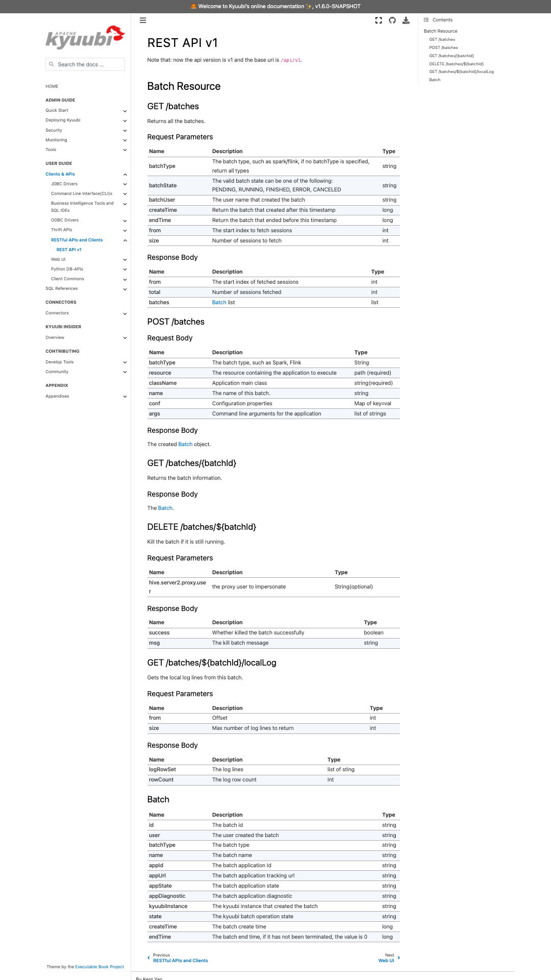The height and width of the screenshot is (980, 551).
Task: Jump to DELETE /batches/${batchId} in contents
Action: point(456,64)
